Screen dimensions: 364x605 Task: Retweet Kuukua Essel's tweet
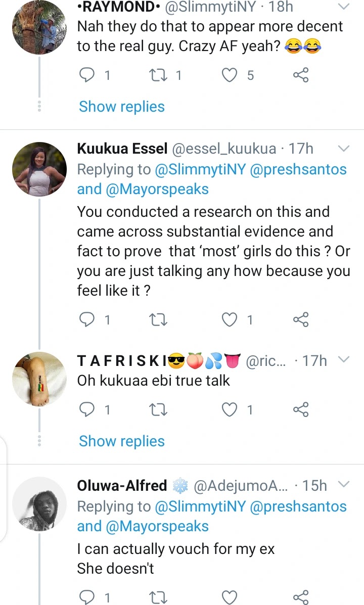pyautogui.click(x=159, y=319)
